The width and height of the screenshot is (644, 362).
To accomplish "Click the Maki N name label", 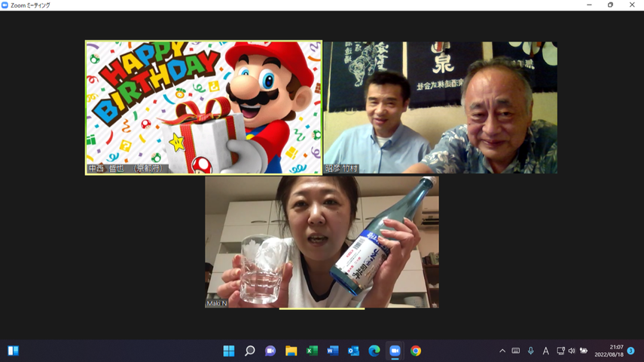I will coord(216,303).
